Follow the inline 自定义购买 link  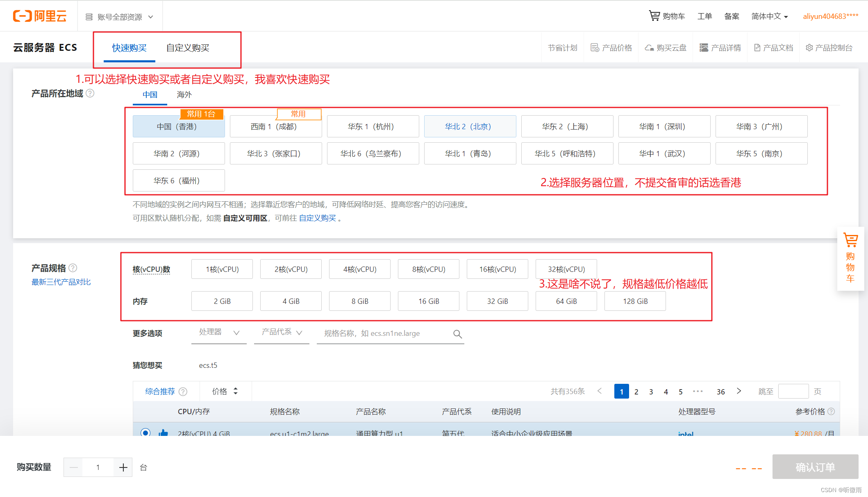[318, 218]
